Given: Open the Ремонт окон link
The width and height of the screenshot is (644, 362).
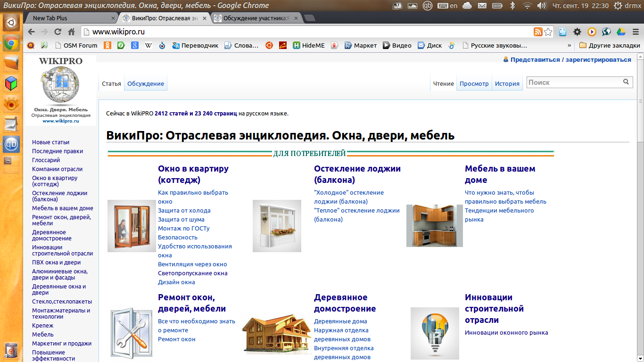Looking at the screenshot, I should (177, 339).
